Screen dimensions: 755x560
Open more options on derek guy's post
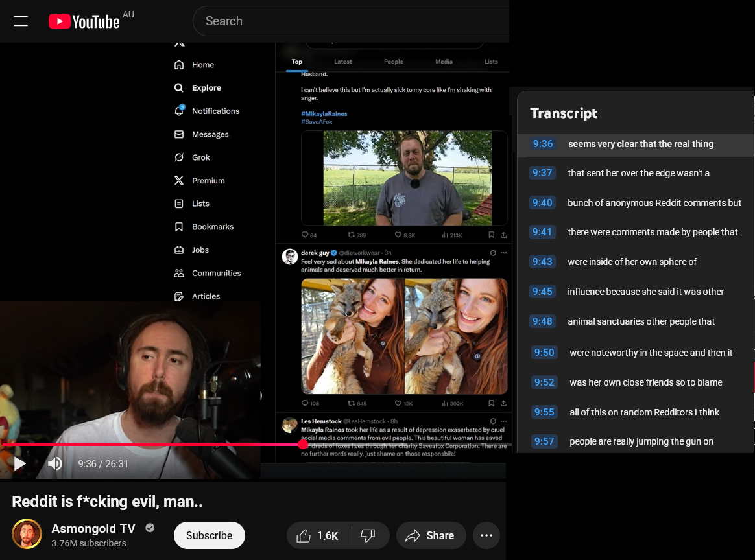click(503, 253)
